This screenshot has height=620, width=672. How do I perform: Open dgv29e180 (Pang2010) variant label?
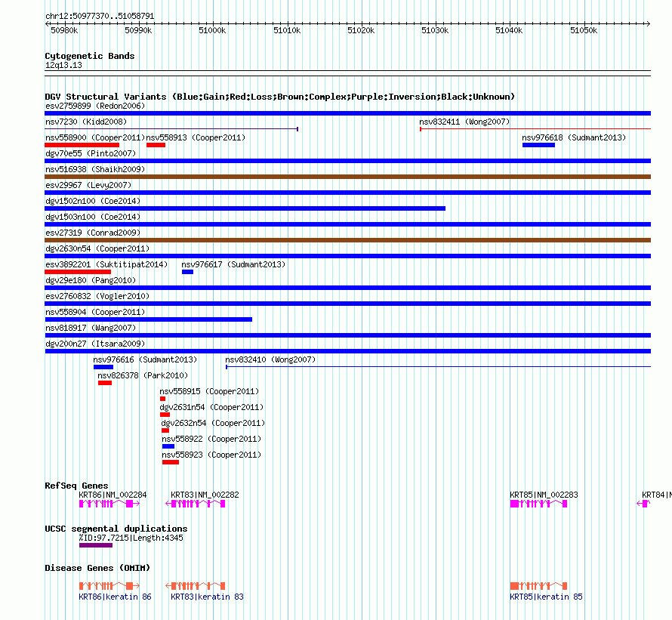pos(91,280)
